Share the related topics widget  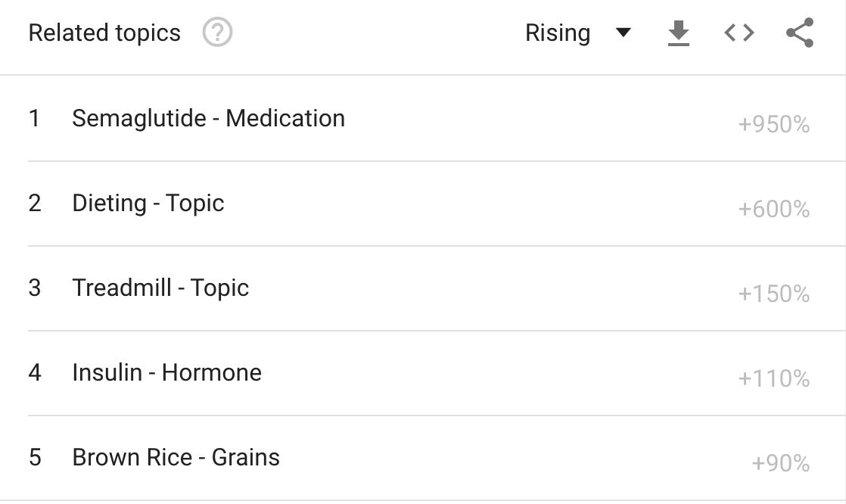pyautogui.click(x=800, y=33)
